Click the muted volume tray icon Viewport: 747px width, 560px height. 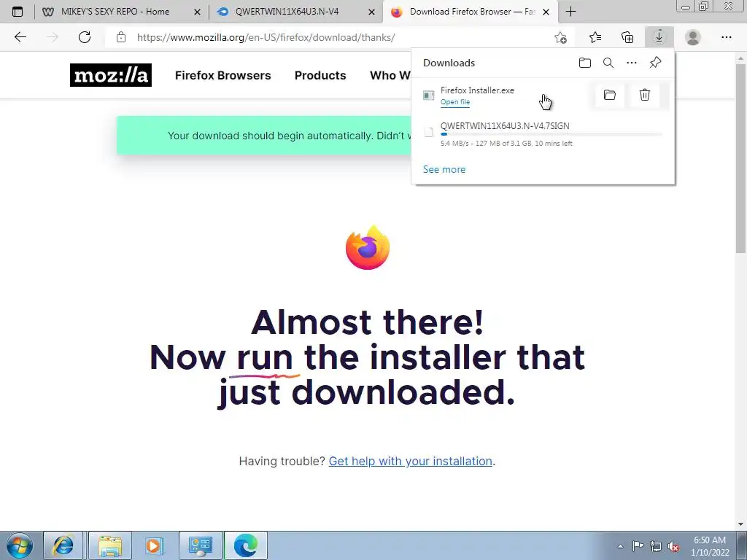(x=673, y=547)
